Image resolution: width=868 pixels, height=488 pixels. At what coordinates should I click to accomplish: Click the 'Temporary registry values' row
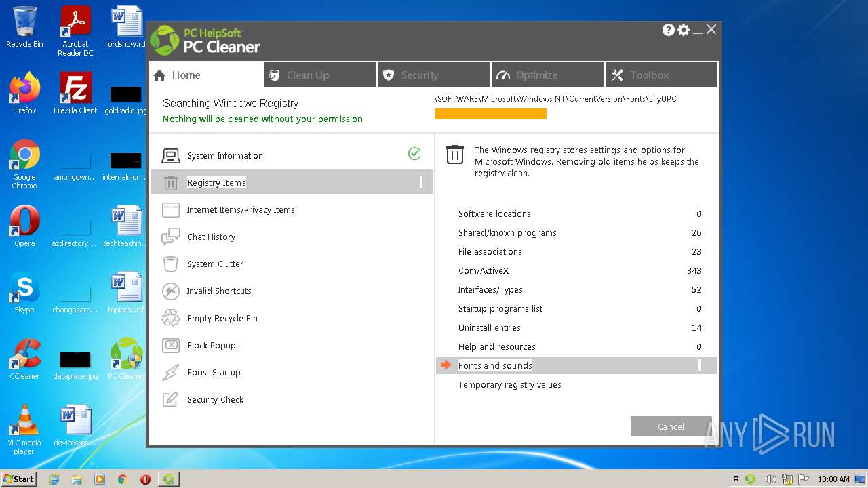click(x=576, y=385)
